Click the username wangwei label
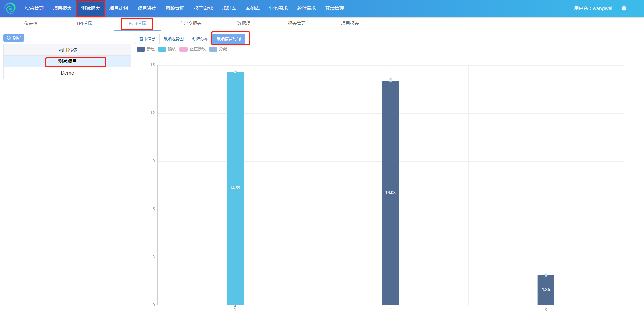Viewport: 644px width, 325px height. click(593, 8)
